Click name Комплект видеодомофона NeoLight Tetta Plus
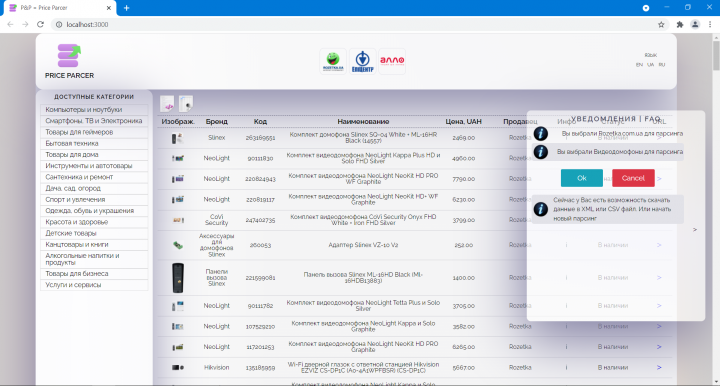Screen dimensions: 720x386 [x=363, y=306]
